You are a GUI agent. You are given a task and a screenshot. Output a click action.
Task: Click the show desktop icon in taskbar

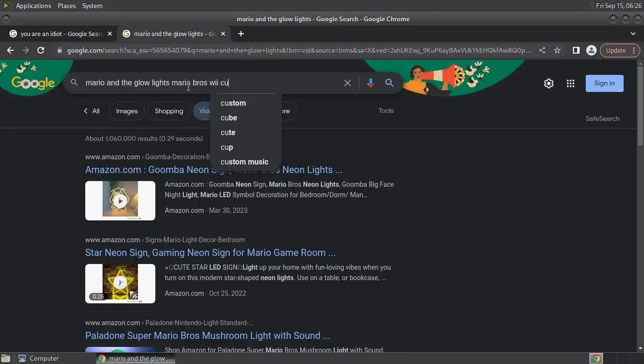click(6, 359)
